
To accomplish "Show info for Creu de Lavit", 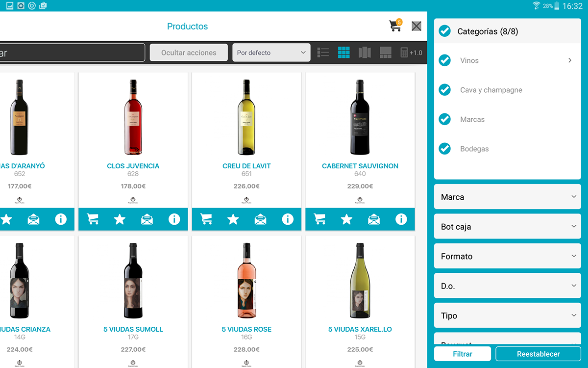I will point(288,219).
